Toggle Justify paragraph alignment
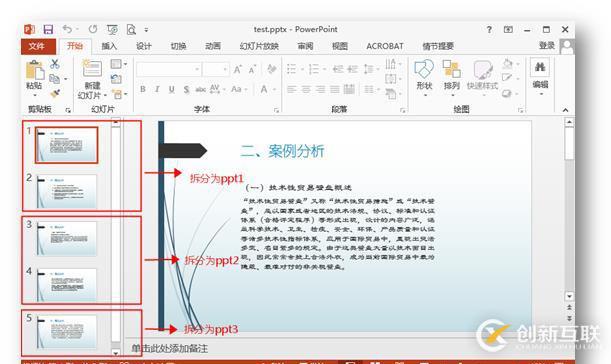This screenshot has height=364, width=611. pos(335,90)
